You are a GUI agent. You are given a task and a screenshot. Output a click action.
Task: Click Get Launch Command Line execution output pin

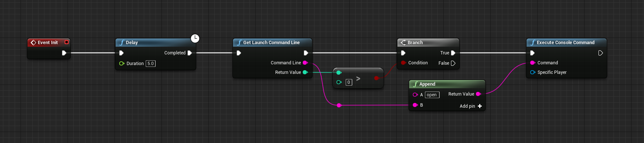click(x=306, y=53)
